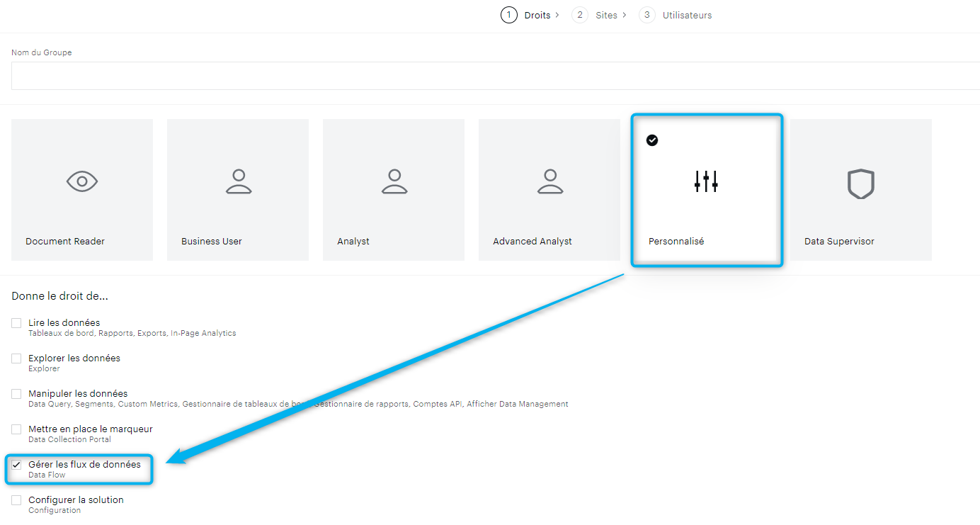Image resolution: width=980 pixels, height=525 pixels.
Task: Choose the Advanced Analyst person icon
Action: click(550, 182)
